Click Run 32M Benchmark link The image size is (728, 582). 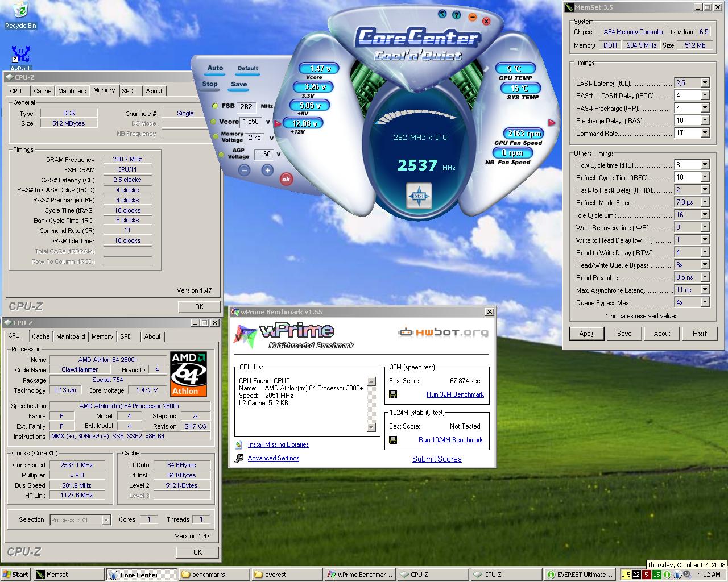point(455,394)
